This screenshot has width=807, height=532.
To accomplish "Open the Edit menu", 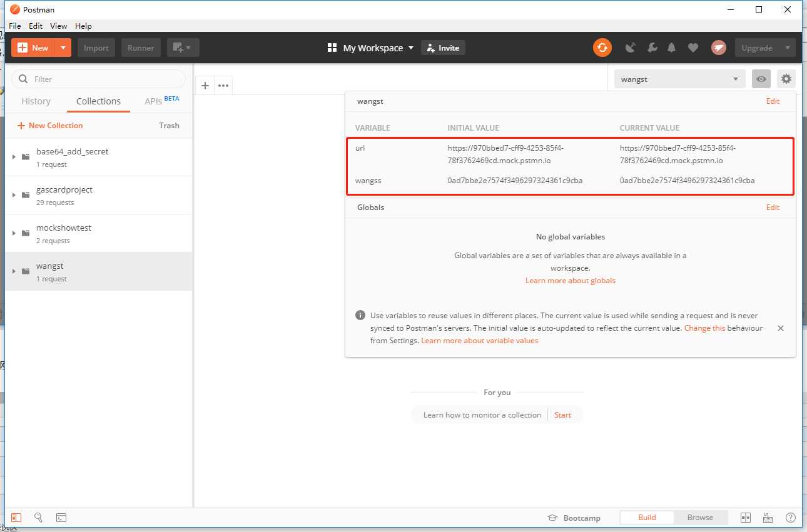I will tap(36, 26).
